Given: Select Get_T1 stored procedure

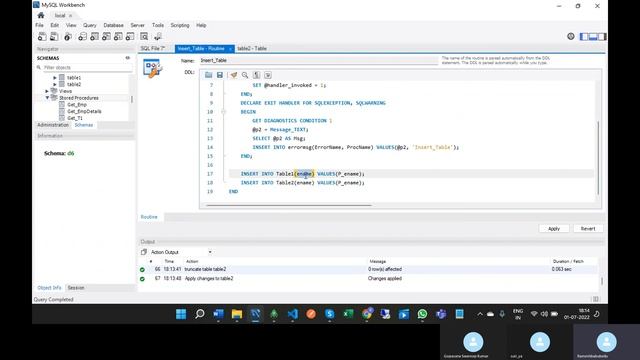Looking at the screenshot, I should 75,118.
